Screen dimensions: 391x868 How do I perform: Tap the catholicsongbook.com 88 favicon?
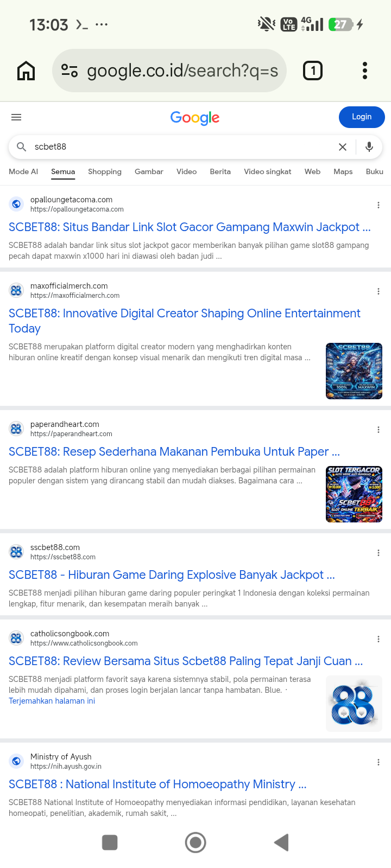(16, 638)
